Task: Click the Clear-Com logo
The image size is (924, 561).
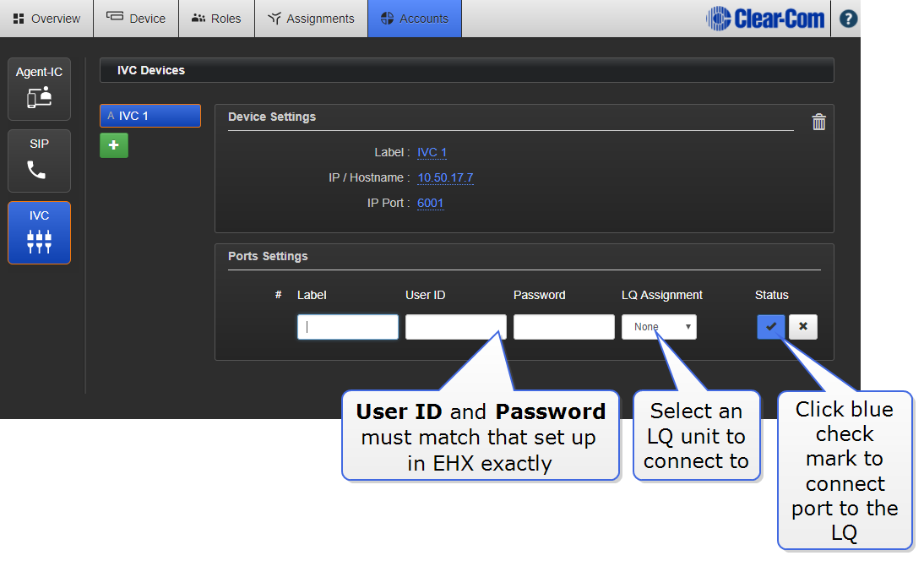Action: [765, 19]
